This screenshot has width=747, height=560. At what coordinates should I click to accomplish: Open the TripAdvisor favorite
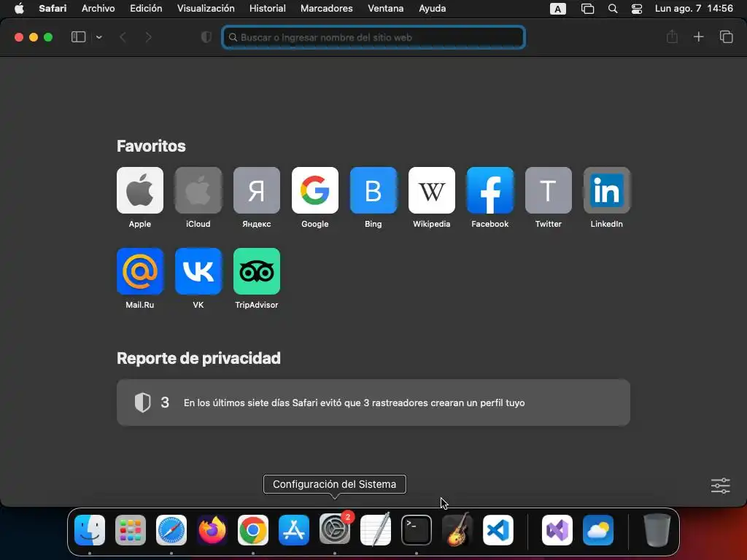[256, 271]
